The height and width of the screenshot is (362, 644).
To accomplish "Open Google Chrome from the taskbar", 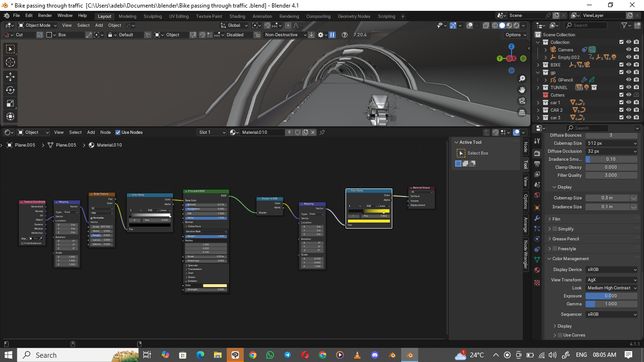I will 253,355.
